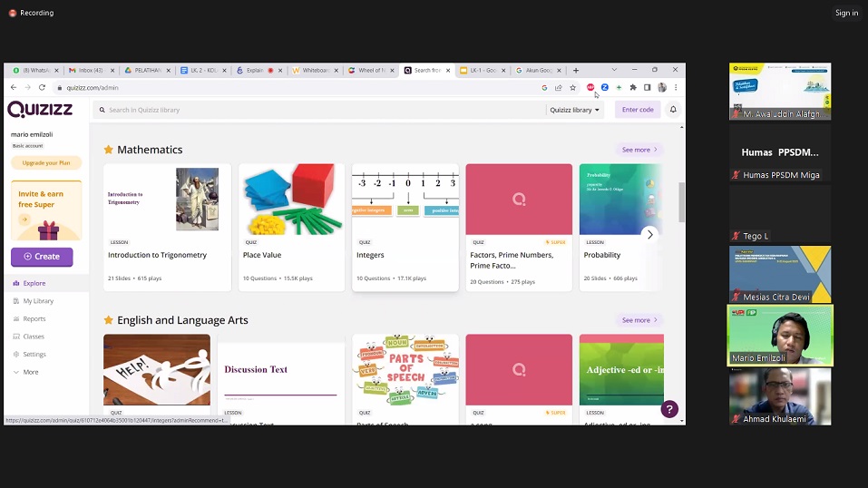Click the Reports sidebar icon

tap(16, 318)
